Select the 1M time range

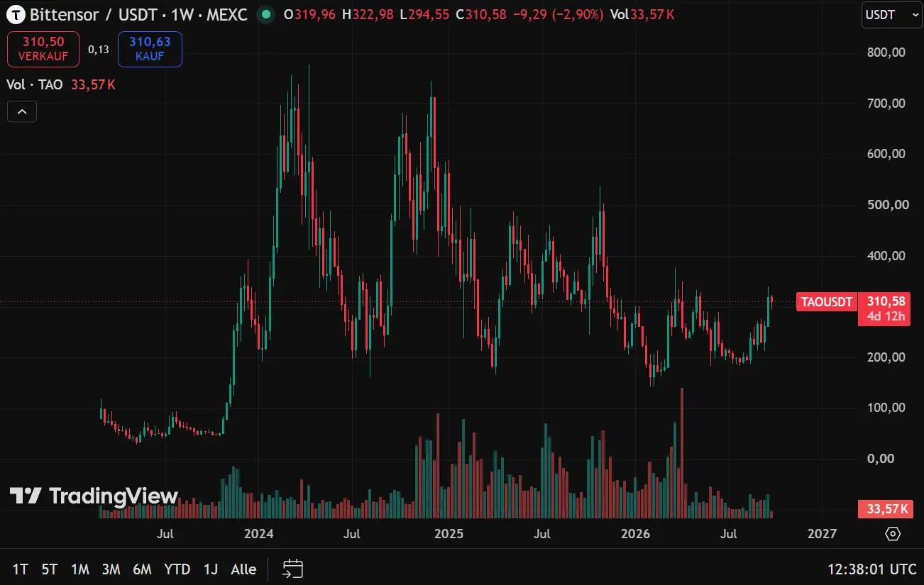(x=79, y=569)
